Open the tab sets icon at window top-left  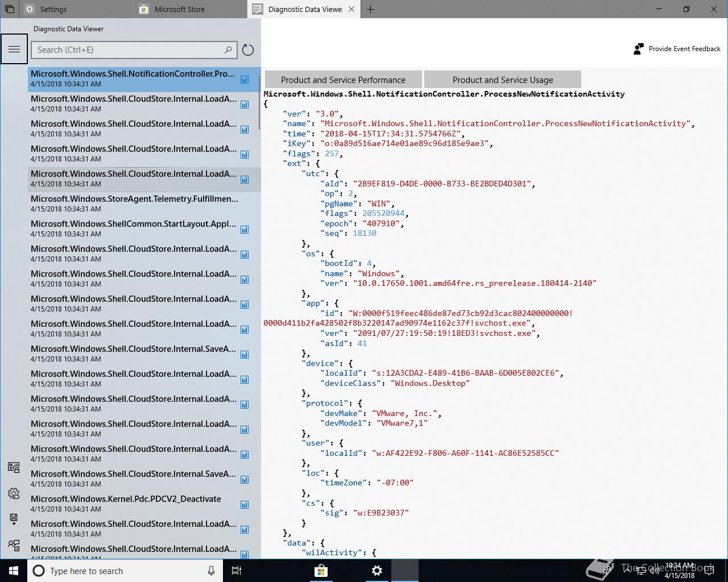[10, 9]
